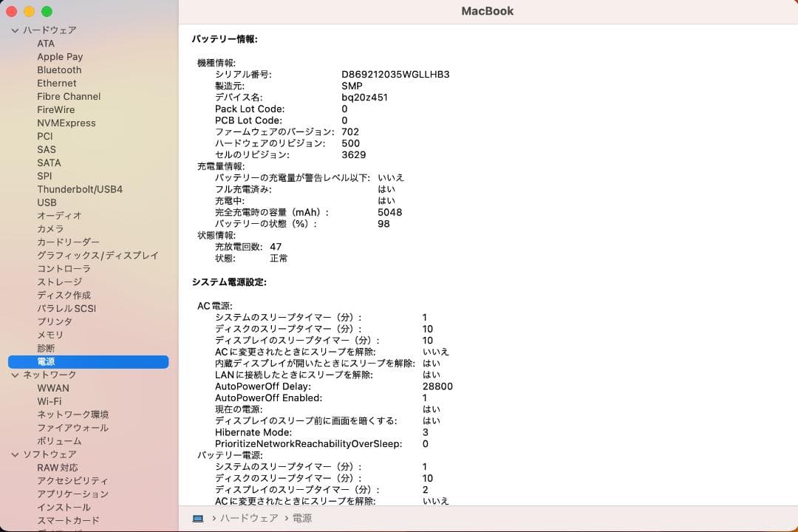
Task: Select グラフィックス/ディスプレイ in the sidebar
Action: click(x=98, y=255)
